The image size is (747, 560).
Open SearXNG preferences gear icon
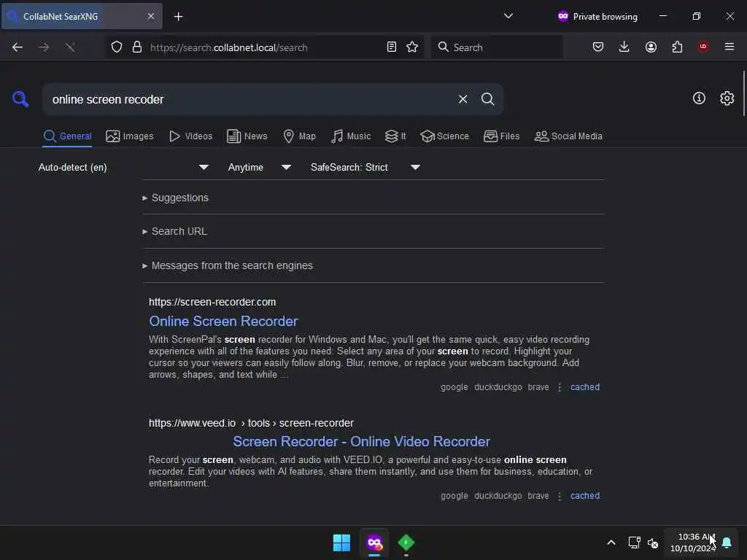(x=727, y=98)
